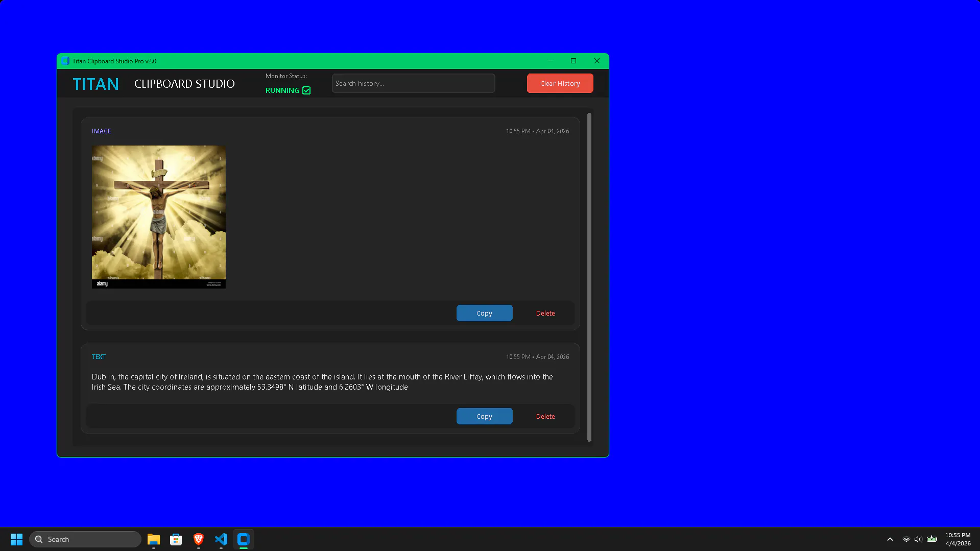The height and width of the screenshot is (551, 980).
Task: Copy the Dublin text entry
Action: point(485,416)
